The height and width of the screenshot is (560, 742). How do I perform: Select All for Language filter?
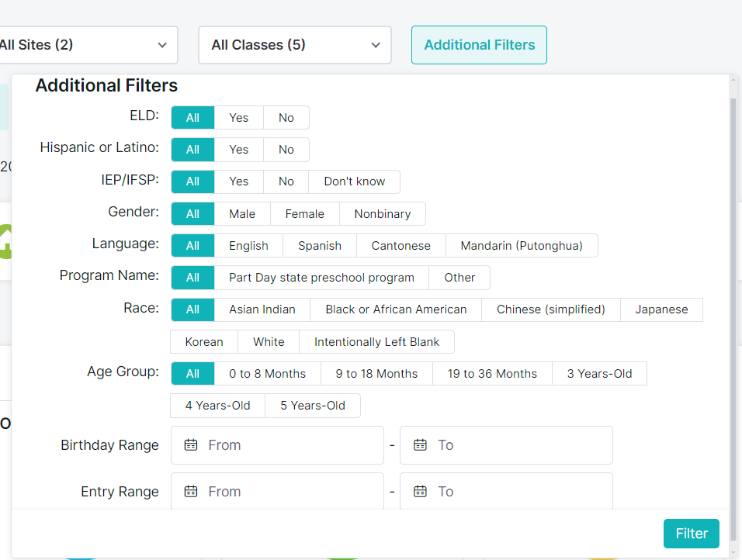tap(192, 245)
